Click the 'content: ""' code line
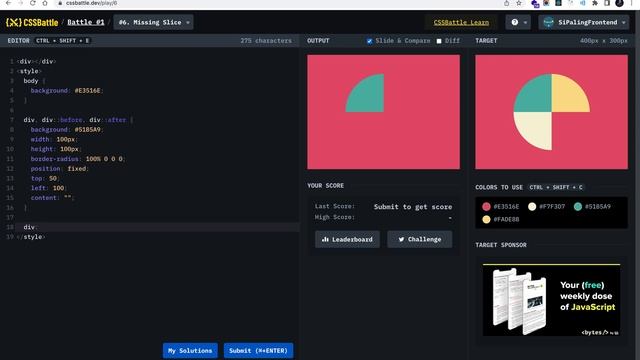This screenshot has width=640, height=360. 52,198
